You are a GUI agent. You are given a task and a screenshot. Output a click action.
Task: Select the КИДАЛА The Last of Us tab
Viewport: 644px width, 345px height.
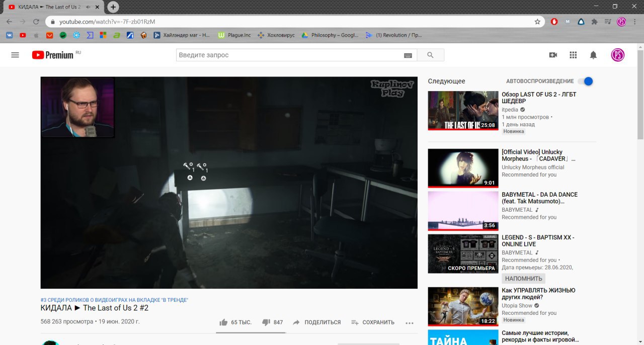point(53,7)
